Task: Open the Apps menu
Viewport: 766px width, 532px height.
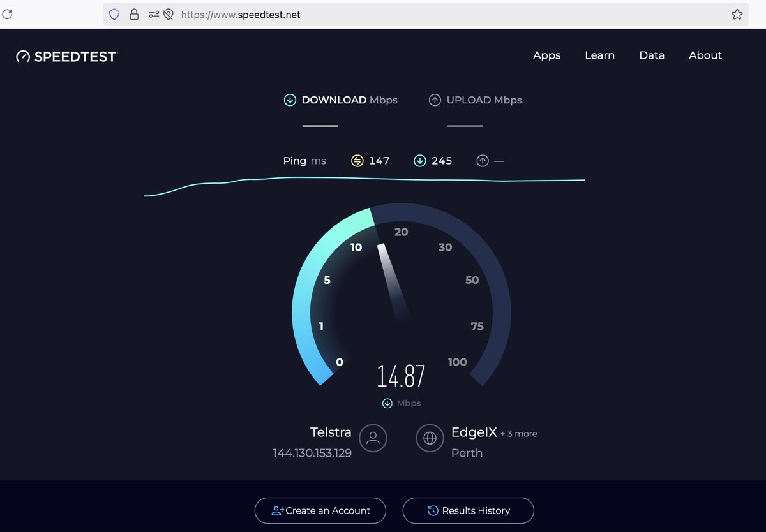Action: (x=547, y=55)
